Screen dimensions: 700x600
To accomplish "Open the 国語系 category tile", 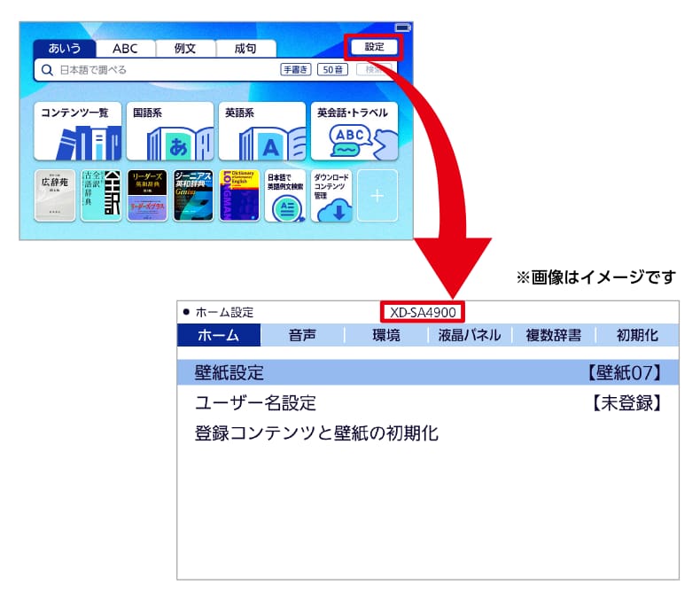I will (170, 131).
